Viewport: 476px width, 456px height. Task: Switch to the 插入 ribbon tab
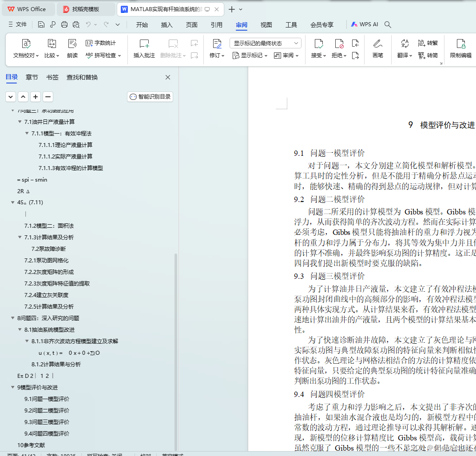167,25
